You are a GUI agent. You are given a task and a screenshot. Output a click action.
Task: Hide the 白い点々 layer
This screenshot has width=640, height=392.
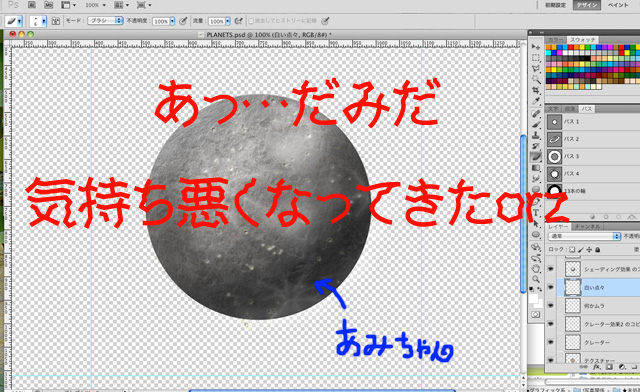pos(550,287)
